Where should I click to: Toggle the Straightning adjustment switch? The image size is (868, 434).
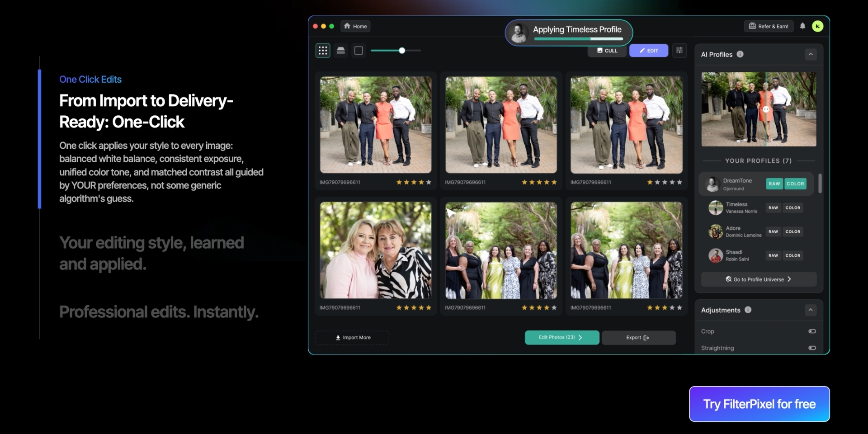click(812, 348)
